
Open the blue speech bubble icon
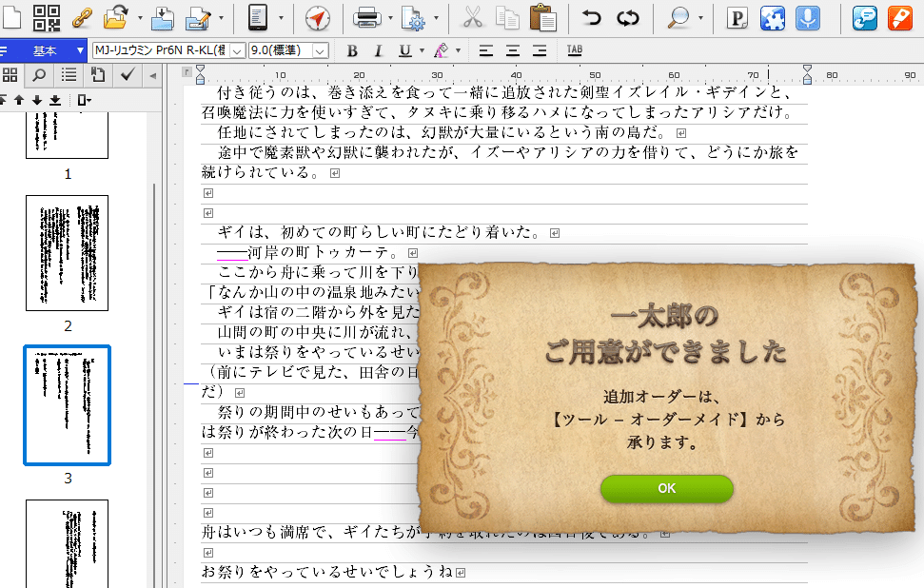[864, 18]
